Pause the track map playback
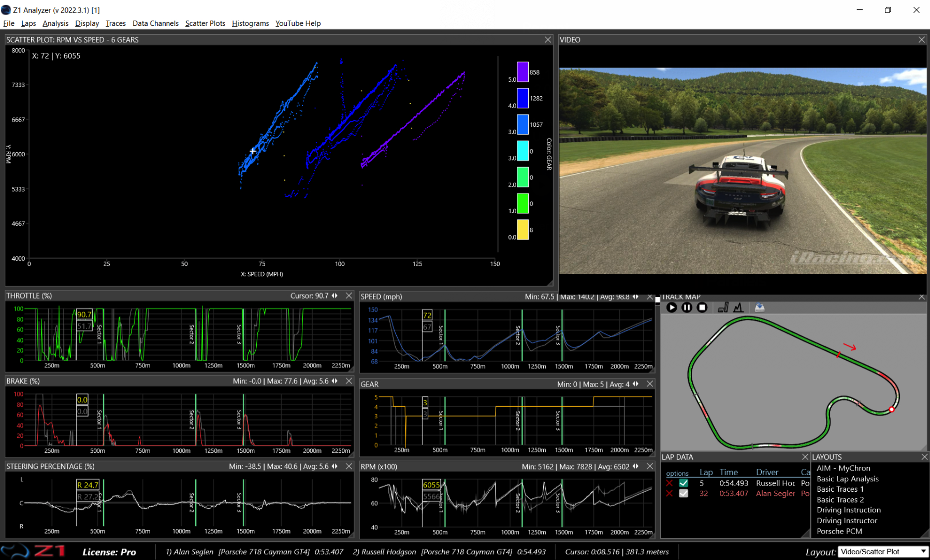This screenshot has height=560, width=930. [x=687, y=307]
